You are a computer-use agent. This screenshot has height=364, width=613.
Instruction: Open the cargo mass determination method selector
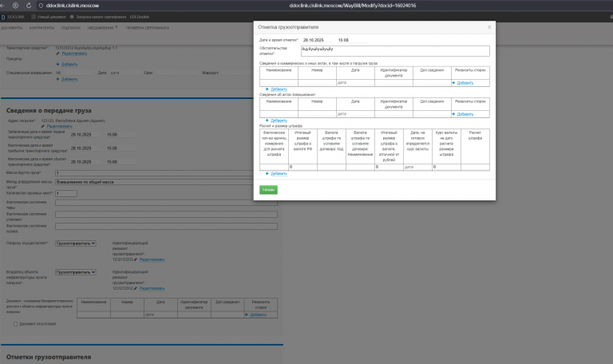pyautogui.click(x=154, y=182)
